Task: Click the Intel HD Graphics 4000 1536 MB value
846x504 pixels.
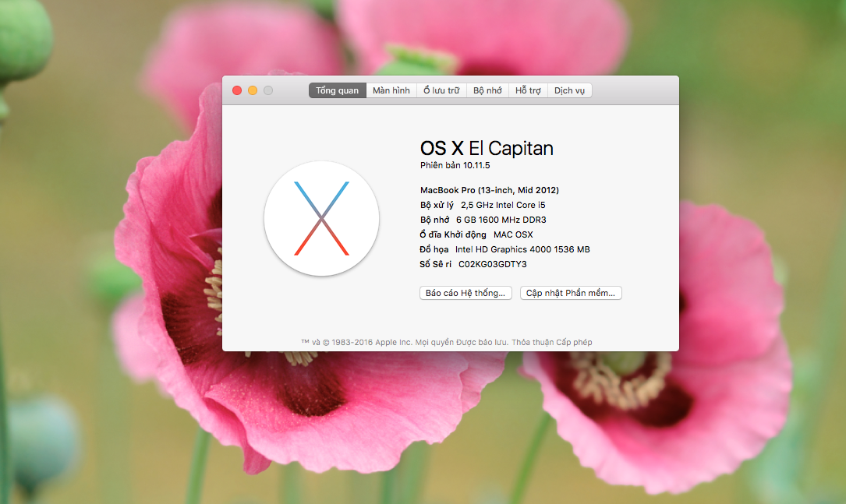Action: (x=522, y=249)
